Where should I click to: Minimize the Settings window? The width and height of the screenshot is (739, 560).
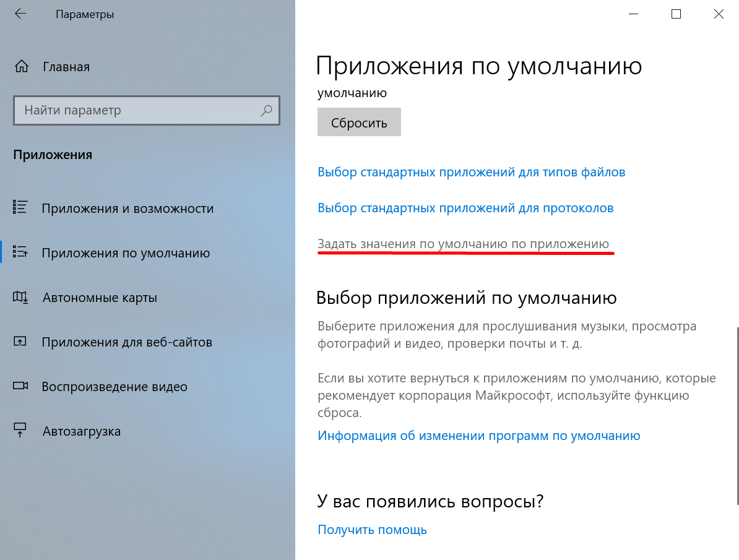tap(633, 14)
